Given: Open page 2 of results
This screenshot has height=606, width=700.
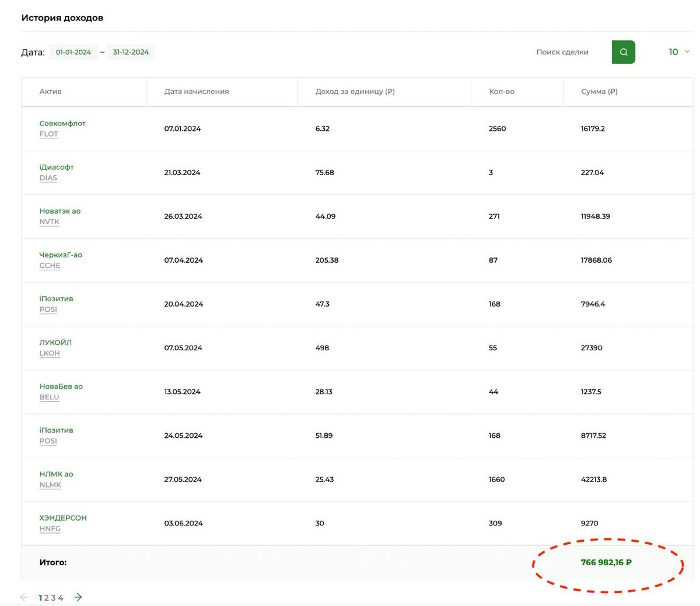Looking at the screenshot, I should click(47, 598).
